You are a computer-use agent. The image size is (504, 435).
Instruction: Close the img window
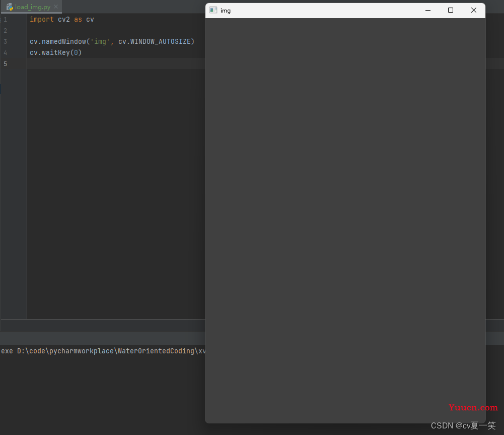pos(474,10)
